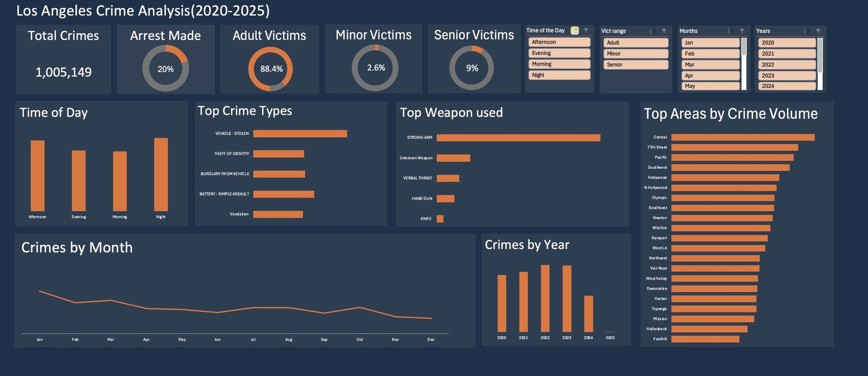Select Minor victim range

click(x=636, y=53)
